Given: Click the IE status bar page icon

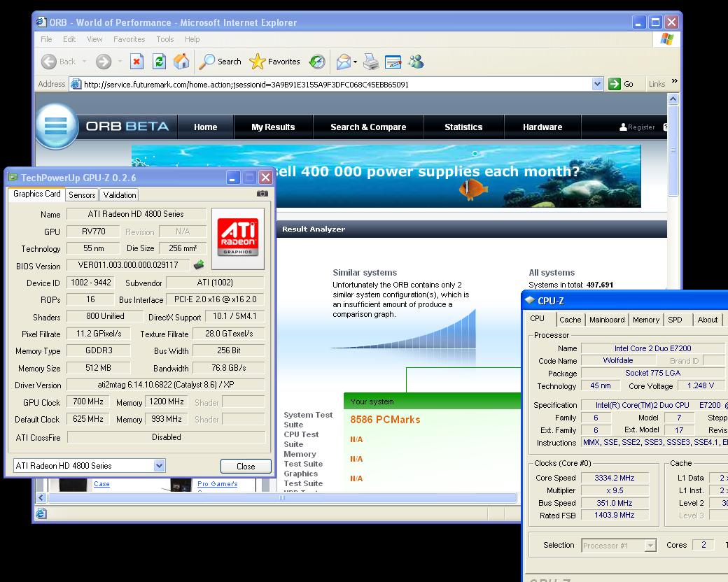Looking at the screenshot, I should [41, 513].
